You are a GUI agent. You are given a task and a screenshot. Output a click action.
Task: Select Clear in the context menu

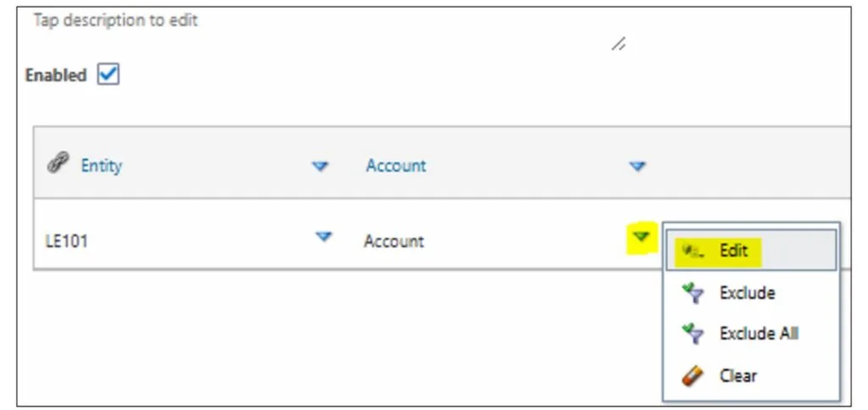(737, 375)
